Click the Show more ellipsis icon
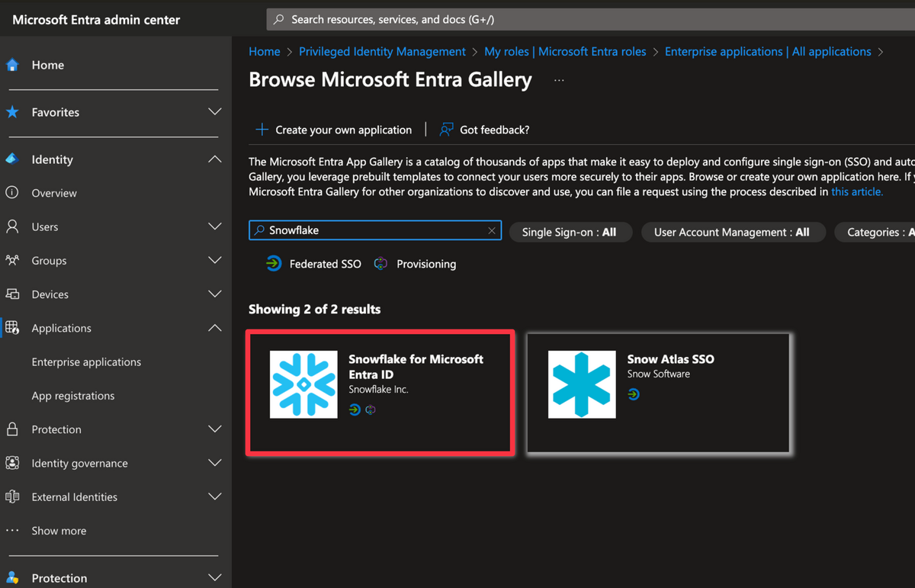The image size is (915, 588). coord(12,531)
